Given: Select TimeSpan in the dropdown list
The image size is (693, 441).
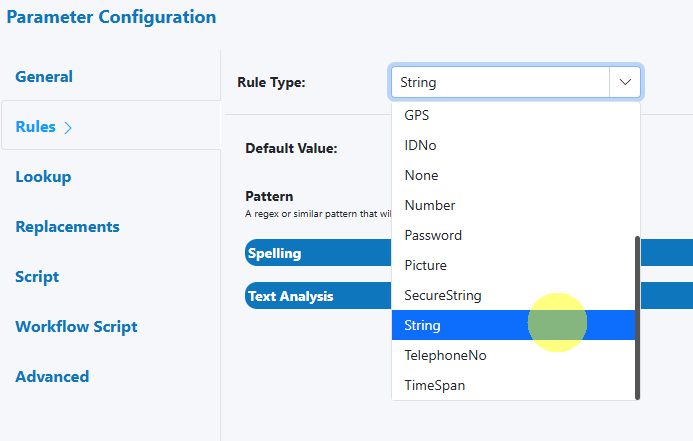Looking at the screenshot, I should pyautogui.click(x=513, y=385).
